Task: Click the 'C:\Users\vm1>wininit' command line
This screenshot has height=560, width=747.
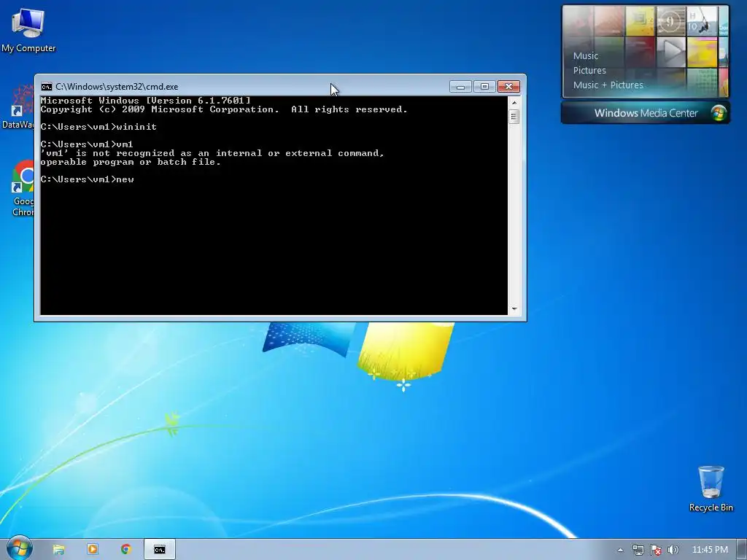Action: tap(98, 127)
